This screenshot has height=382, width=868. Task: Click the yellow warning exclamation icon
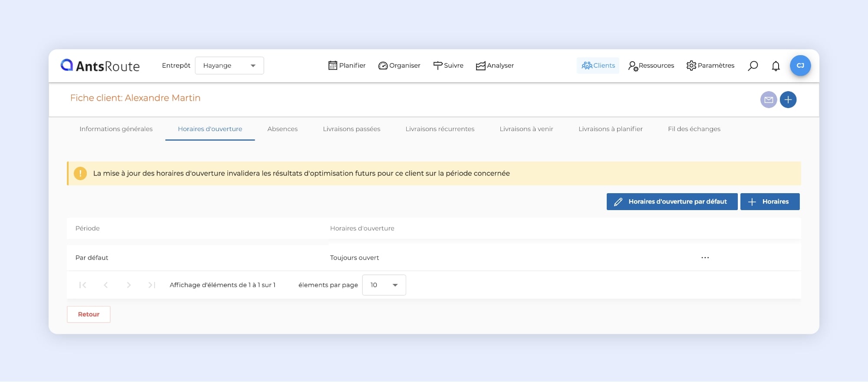[80, 174]
